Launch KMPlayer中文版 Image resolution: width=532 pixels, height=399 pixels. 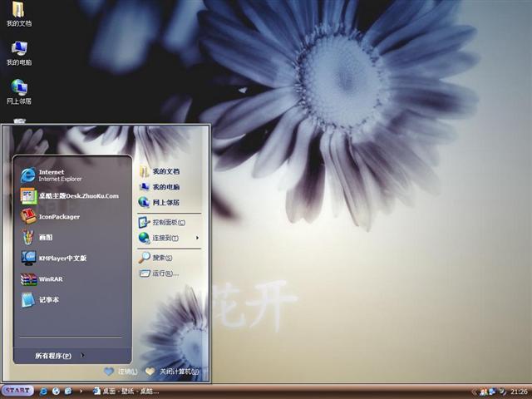(x=62, y=258)
